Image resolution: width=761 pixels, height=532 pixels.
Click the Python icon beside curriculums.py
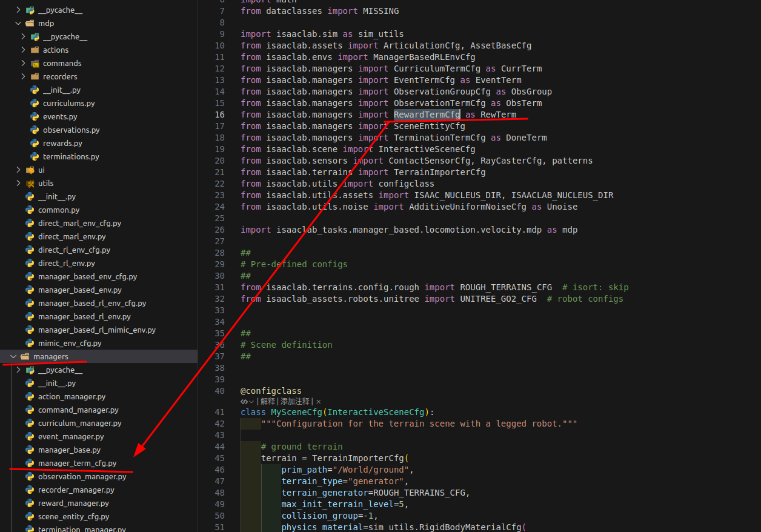pos(35,104)
